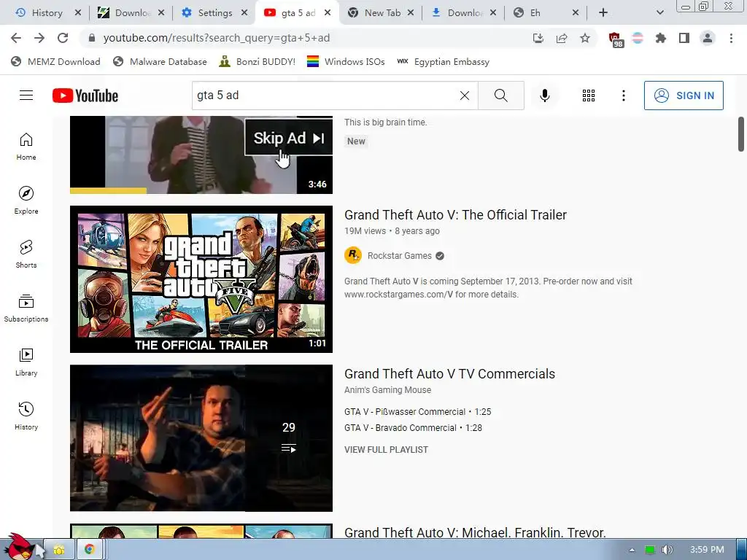
Task: Open YouTube settings three-dot menu
Action: (x=623, y=96)
